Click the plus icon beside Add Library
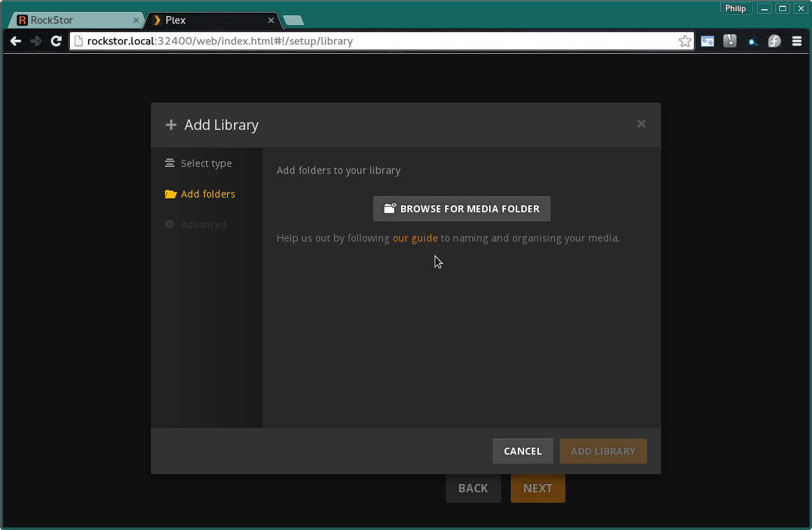812x530 pixels. point(171,125)
